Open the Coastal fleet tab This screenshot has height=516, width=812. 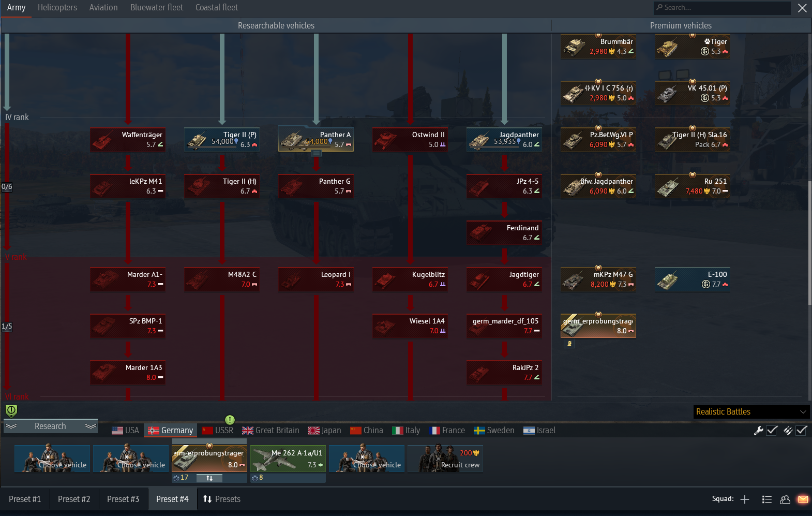(217, 8)
